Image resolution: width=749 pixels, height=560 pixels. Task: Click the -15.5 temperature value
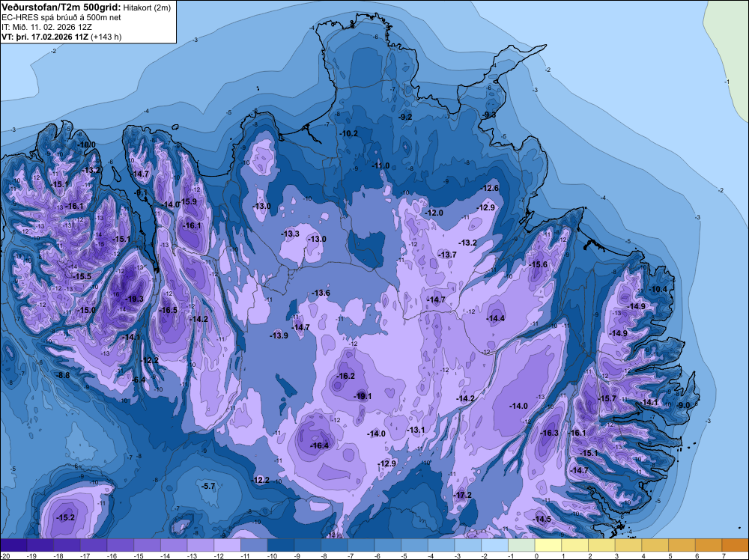click(82, 276)
